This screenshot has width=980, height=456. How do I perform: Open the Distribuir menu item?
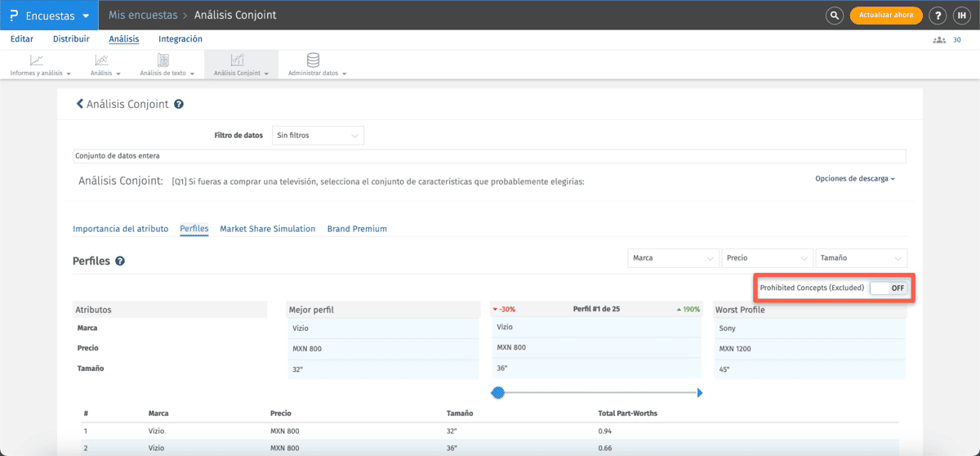click(71, 39)
